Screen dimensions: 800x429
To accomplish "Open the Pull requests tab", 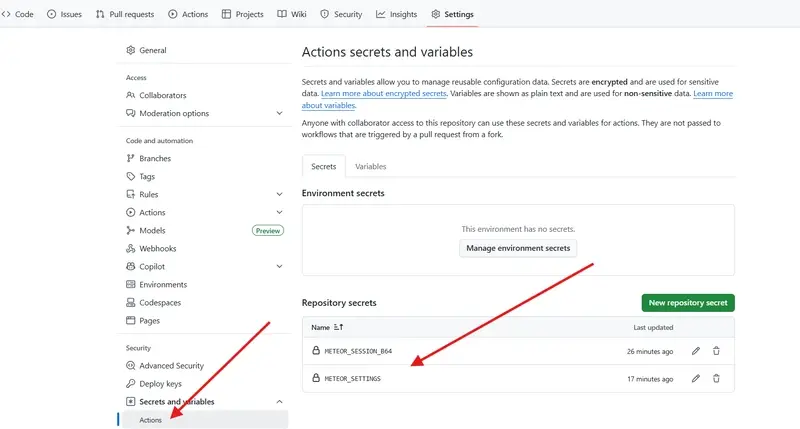I will pos(125,14).
